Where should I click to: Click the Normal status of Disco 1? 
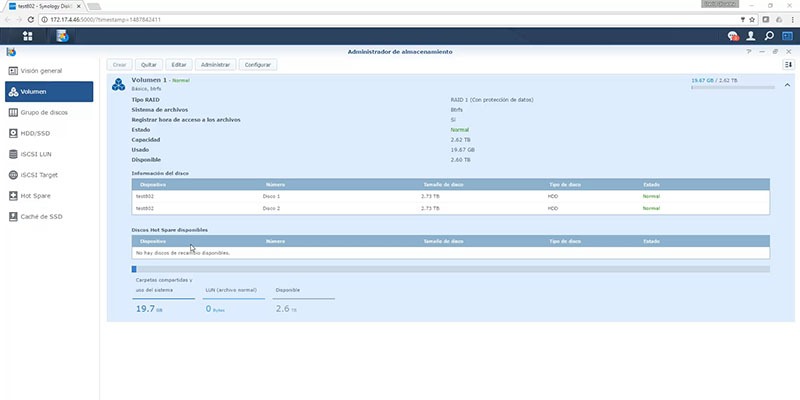point(651,196)
